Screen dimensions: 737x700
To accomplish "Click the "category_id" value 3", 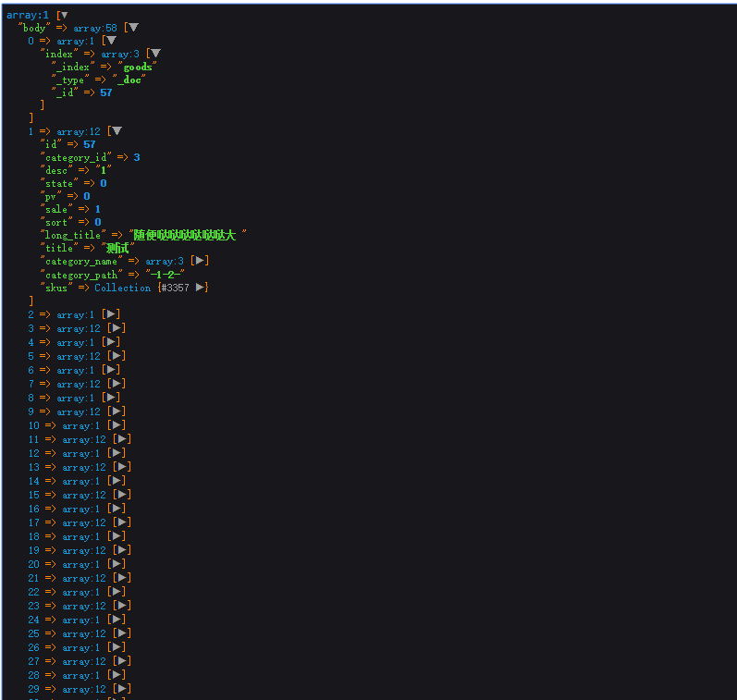I will point(137,157).
